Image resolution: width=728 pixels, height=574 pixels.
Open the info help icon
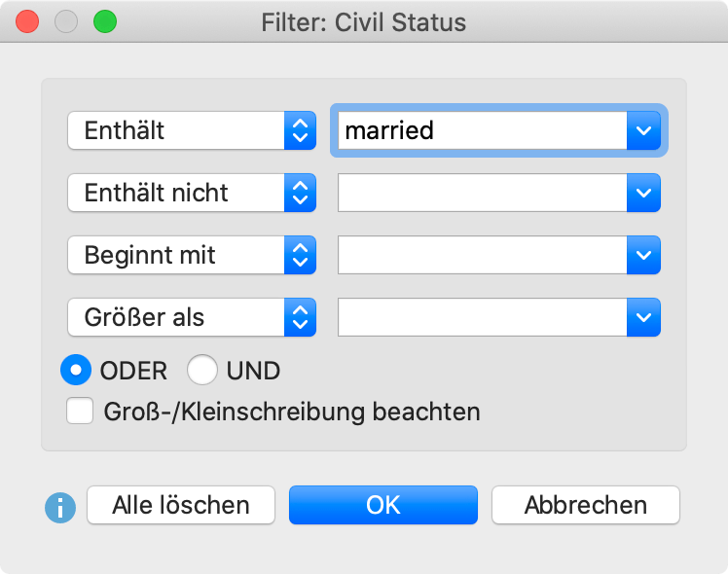point(60,508)
